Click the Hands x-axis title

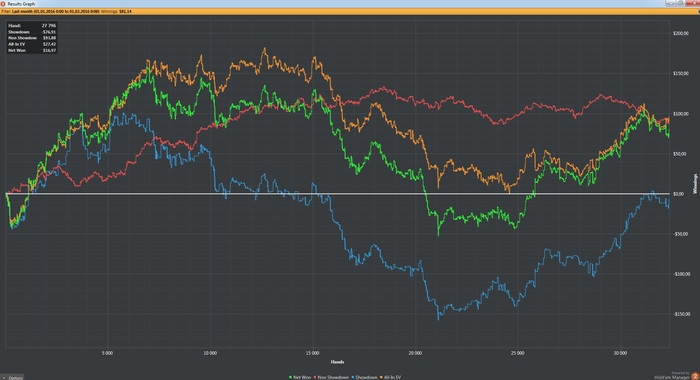[337, 362]
